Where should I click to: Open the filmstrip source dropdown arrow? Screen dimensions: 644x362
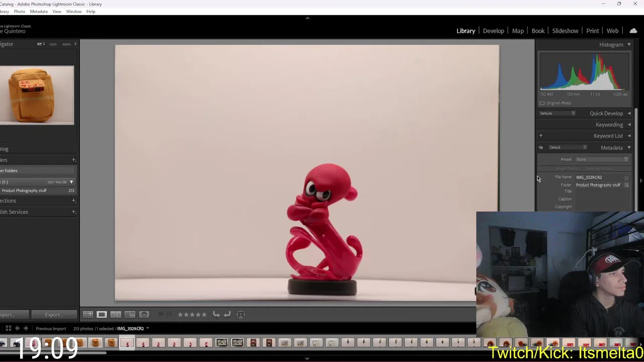(x=147, y=328)
